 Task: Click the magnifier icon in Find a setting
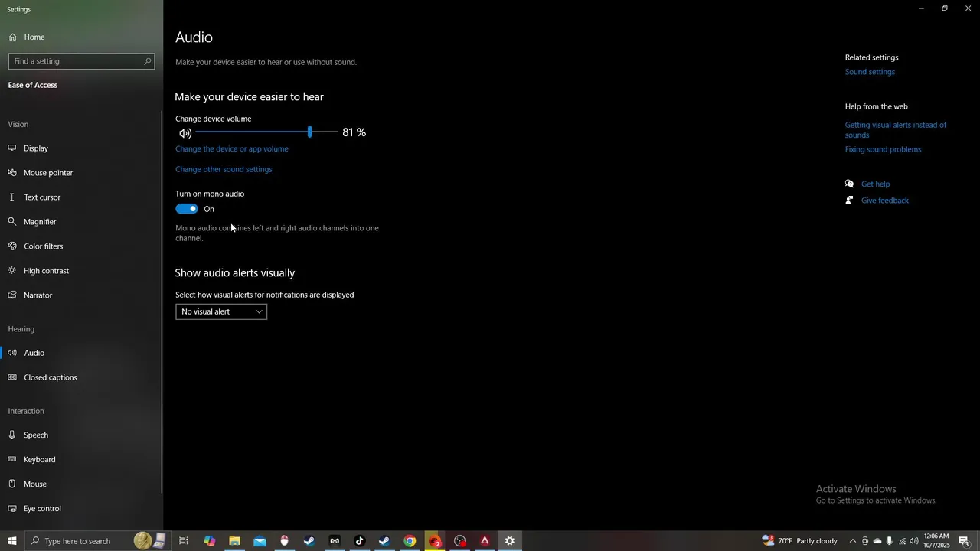(148, 61)
